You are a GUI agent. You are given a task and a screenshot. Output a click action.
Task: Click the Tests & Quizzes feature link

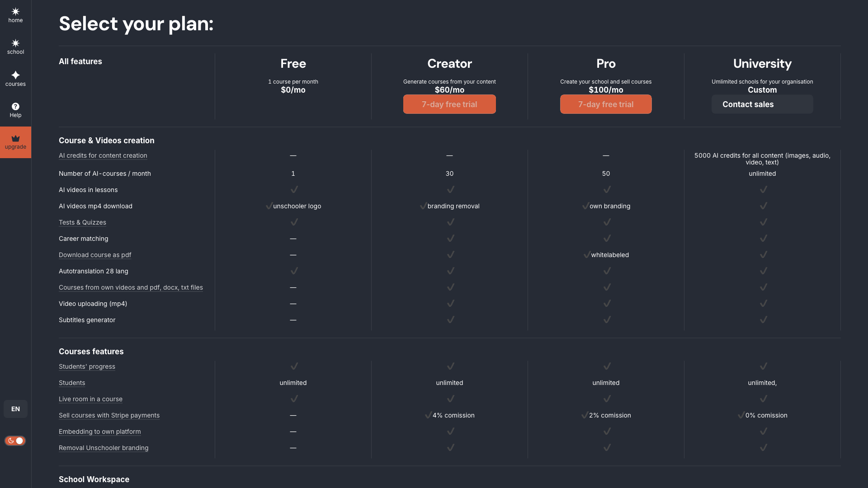82,222
